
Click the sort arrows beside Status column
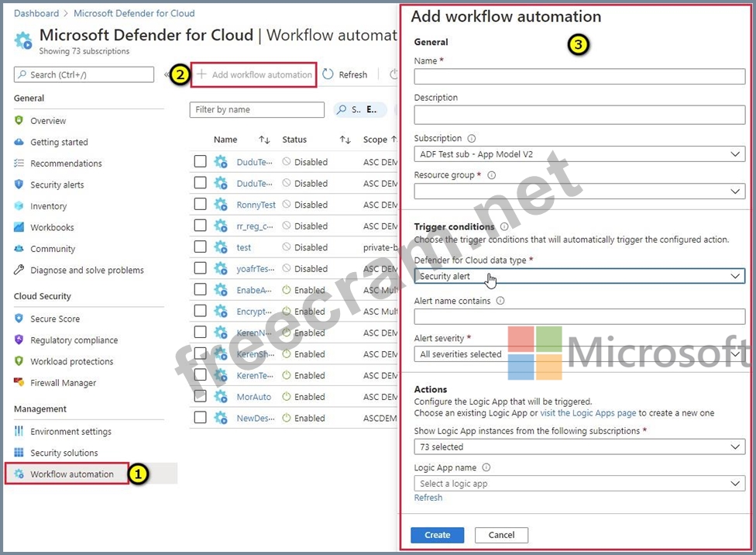345,140
